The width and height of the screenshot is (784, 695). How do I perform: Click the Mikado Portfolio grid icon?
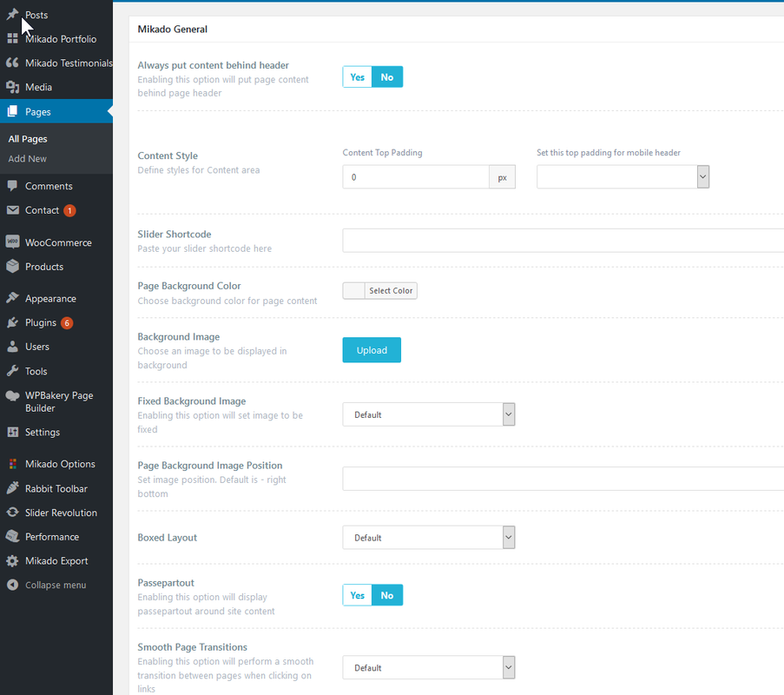click(x=12, y=38)
